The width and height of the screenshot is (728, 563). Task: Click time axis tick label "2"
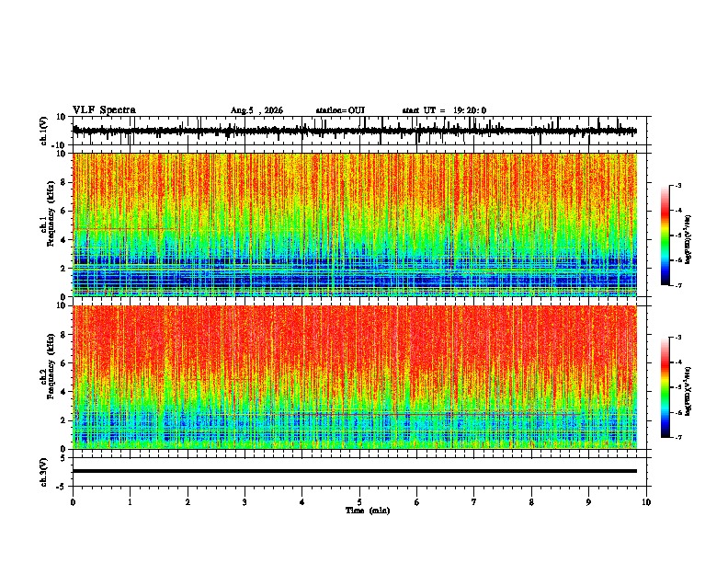(x=188, y=502)
